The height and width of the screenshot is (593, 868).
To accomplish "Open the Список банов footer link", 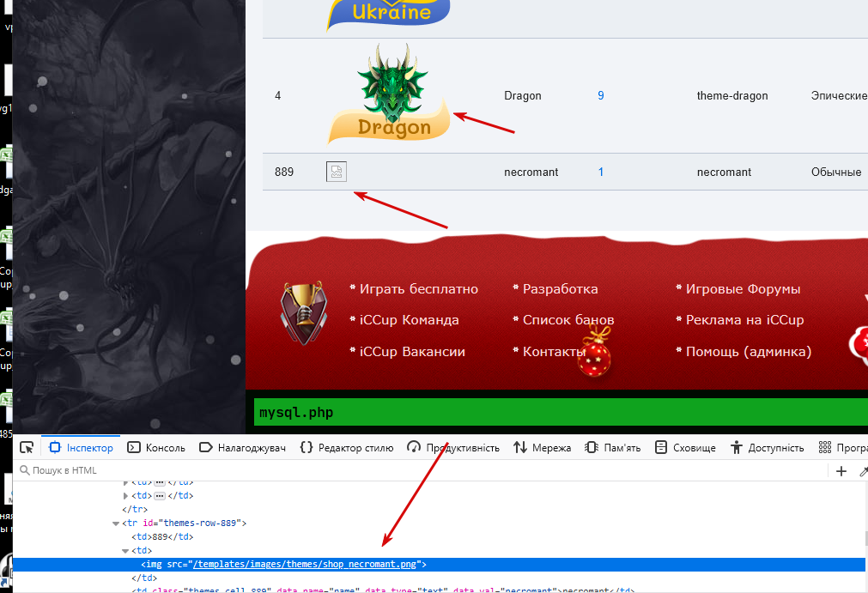I will [x=568, y=320].
